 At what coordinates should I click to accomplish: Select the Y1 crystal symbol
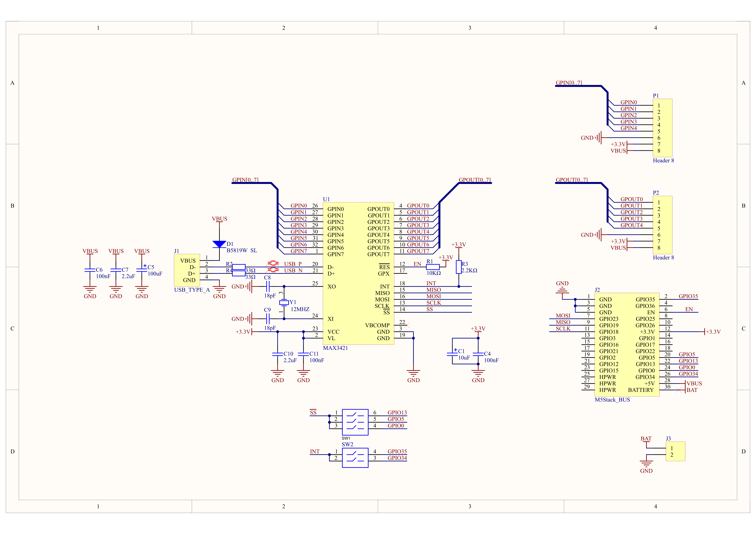284,303
